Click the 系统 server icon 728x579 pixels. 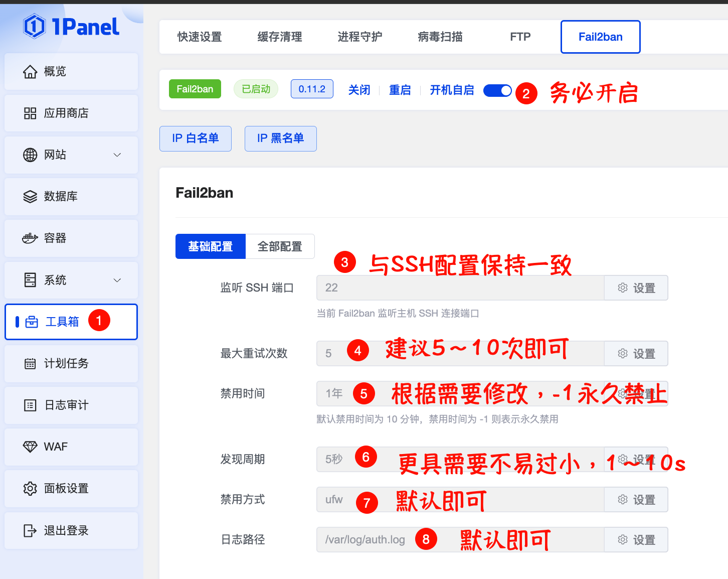(x=30, y=280)
